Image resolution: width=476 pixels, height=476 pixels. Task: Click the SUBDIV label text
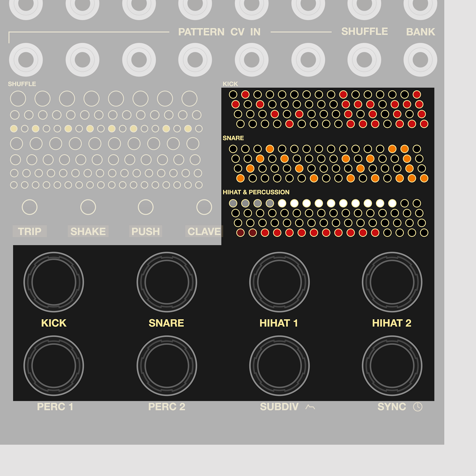279,407
